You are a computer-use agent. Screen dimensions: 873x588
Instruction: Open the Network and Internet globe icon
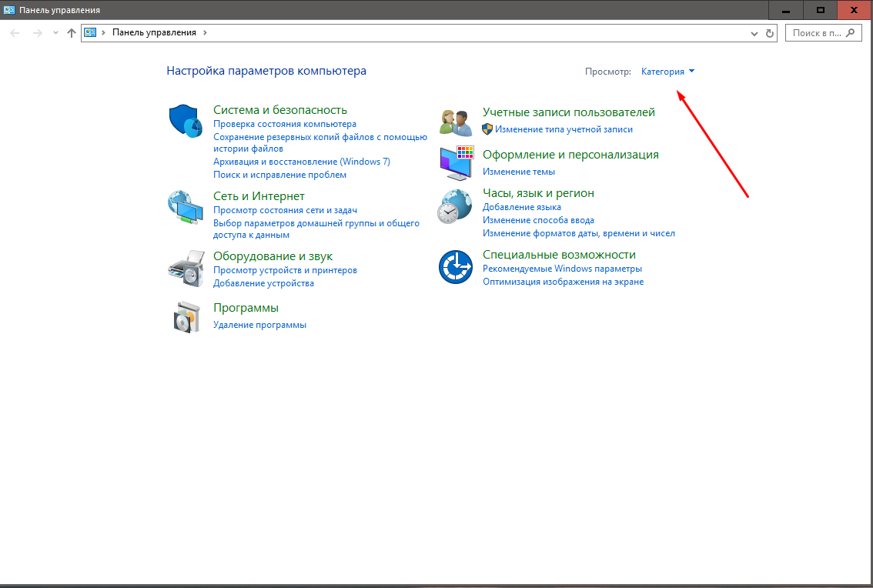186,207
